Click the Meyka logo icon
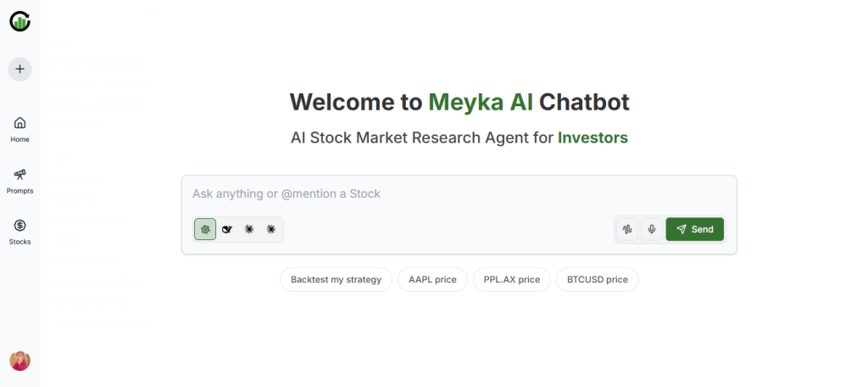The height and width of the screenshot is (387, 868). [19, 22]
